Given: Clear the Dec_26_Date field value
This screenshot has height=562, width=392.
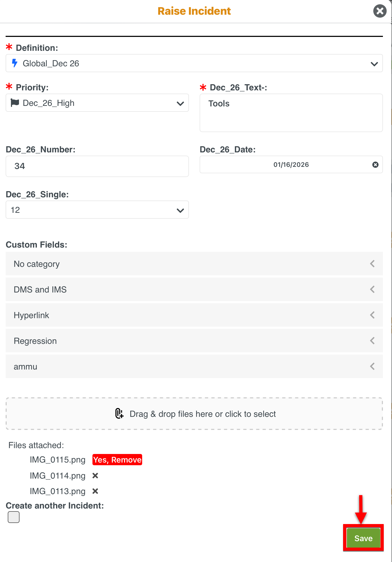Looking at the screenshot, I should [x=375, y=165].
